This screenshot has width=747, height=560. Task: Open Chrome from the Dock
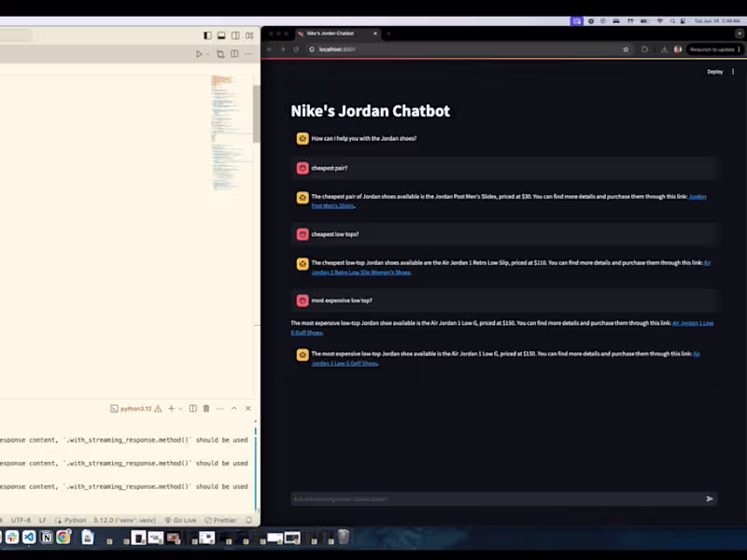pos(63,538)
